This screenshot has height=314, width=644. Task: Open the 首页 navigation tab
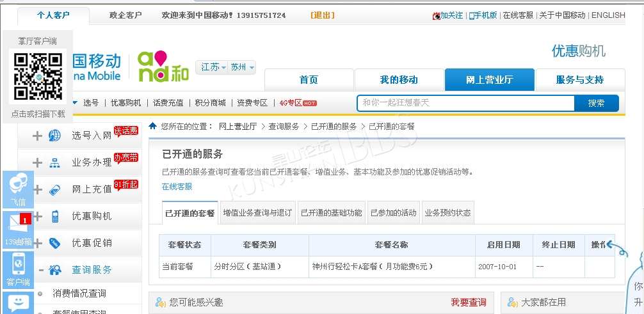point(309,80)
